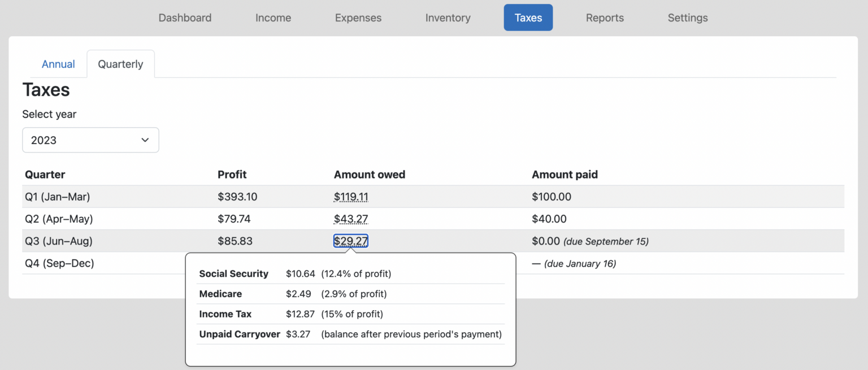Select the Taxes navigation item
Viewport: 868px width, 370px height.
coord(528,18)
